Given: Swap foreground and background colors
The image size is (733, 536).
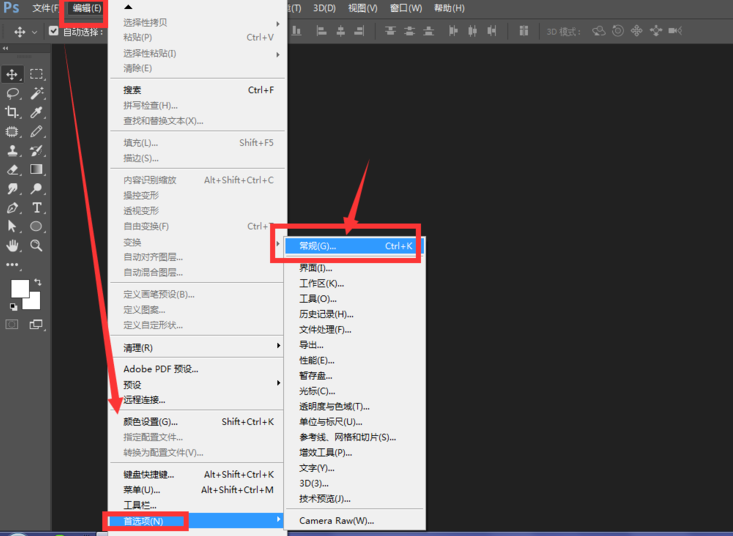Looking at the screenshot, I should (38, 282).
